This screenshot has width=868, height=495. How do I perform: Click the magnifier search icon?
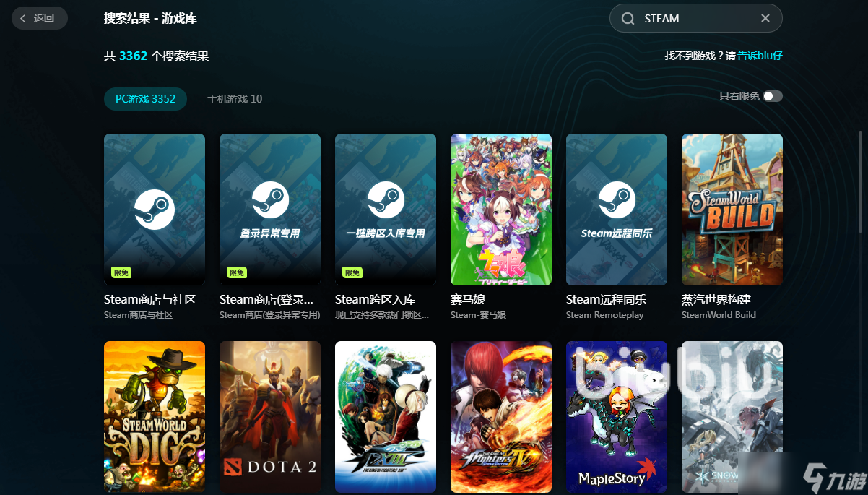coord(628,19)
